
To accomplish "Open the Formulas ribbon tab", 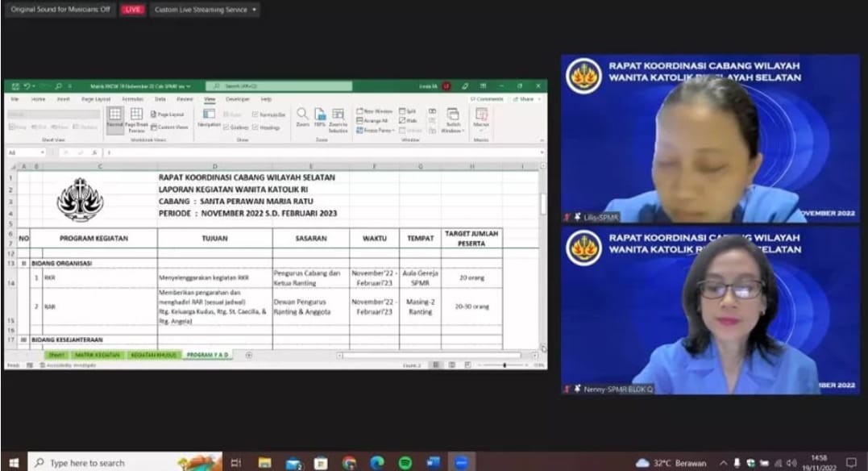I will tap(132, 99).
